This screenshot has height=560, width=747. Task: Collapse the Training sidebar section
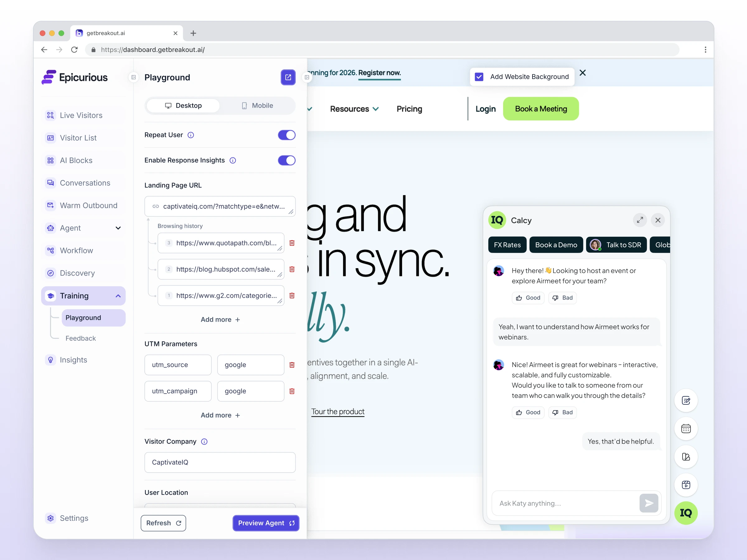pos(118,296)
